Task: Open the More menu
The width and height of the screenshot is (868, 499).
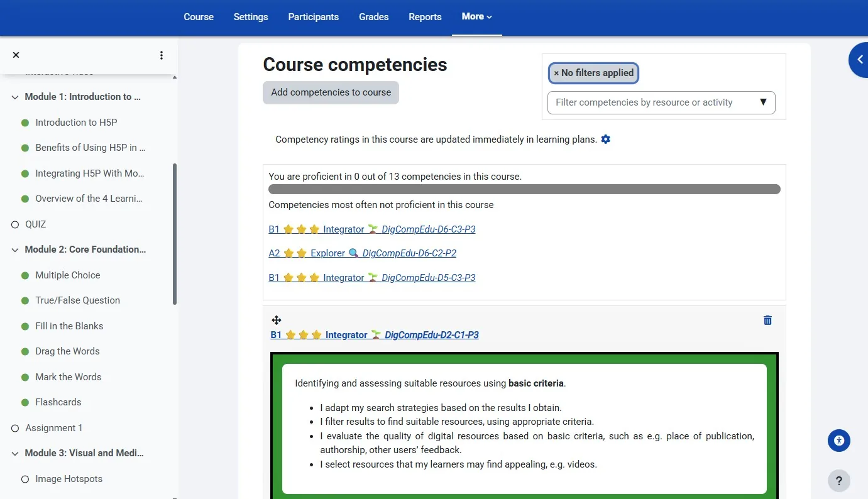Action: 476,17
